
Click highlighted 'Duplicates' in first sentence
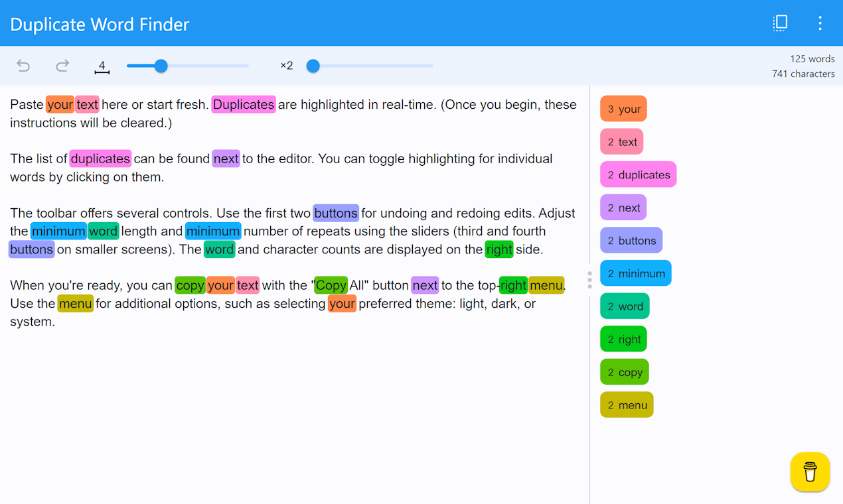point(244,105)
